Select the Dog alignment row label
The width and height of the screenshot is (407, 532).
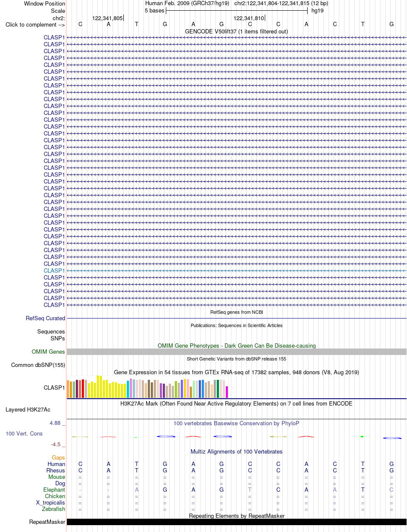click(x=60, y=483)
